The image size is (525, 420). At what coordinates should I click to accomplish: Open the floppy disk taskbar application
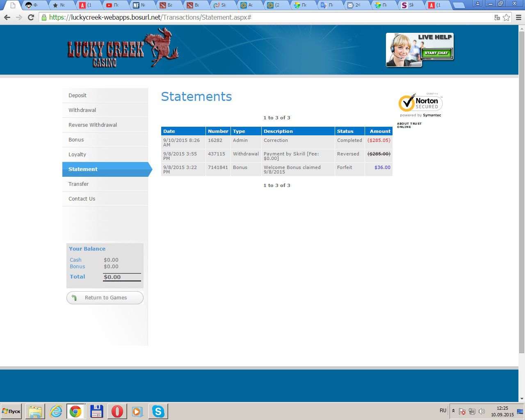(x=96, y=411)
